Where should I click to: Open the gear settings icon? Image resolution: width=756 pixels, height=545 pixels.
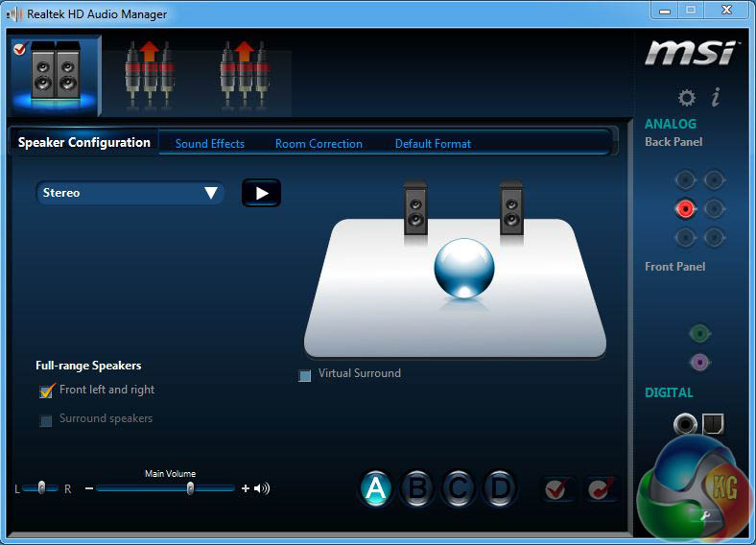click(687, 98)
